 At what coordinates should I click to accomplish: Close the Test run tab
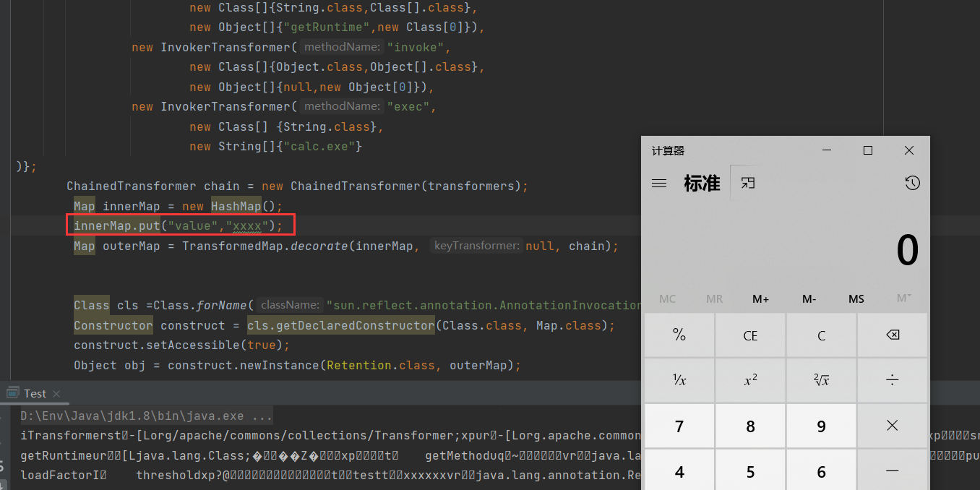pyautogui.click(x=57, y=394)
